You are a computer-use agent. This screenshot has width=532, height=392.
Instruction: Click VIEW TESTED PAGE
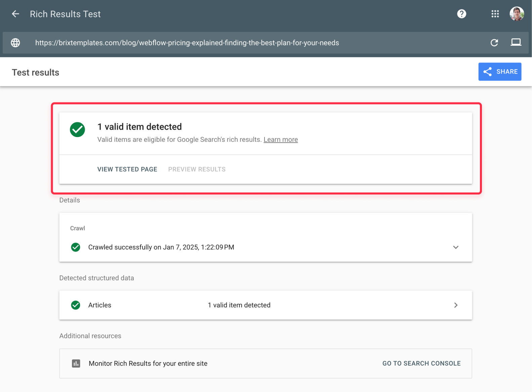point(127,169)
